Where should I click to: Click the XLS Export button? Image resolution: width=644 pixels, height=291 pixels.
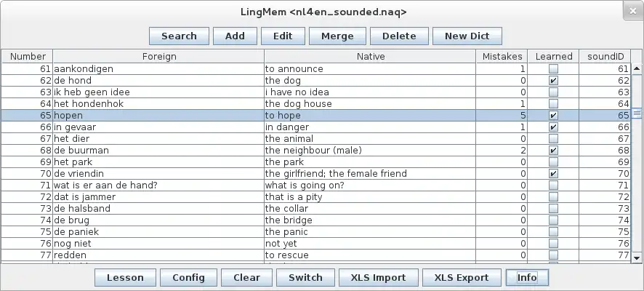(462, 277)
